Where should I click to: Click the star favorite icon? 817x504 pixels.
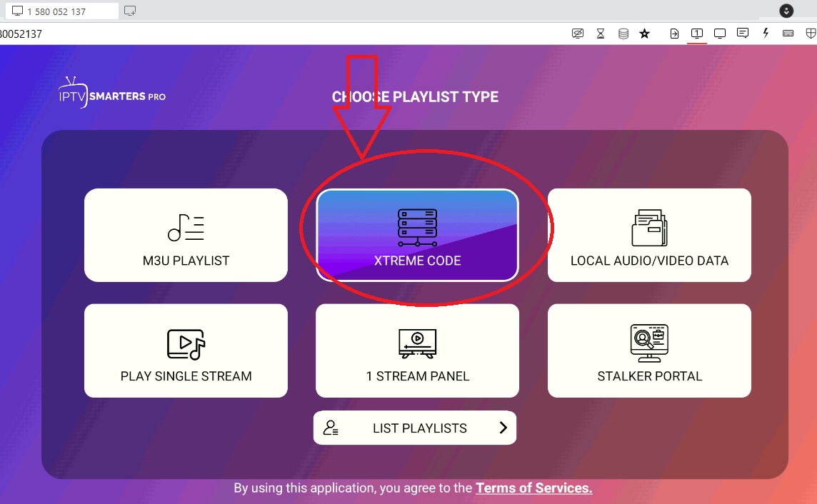click(644, 34)
